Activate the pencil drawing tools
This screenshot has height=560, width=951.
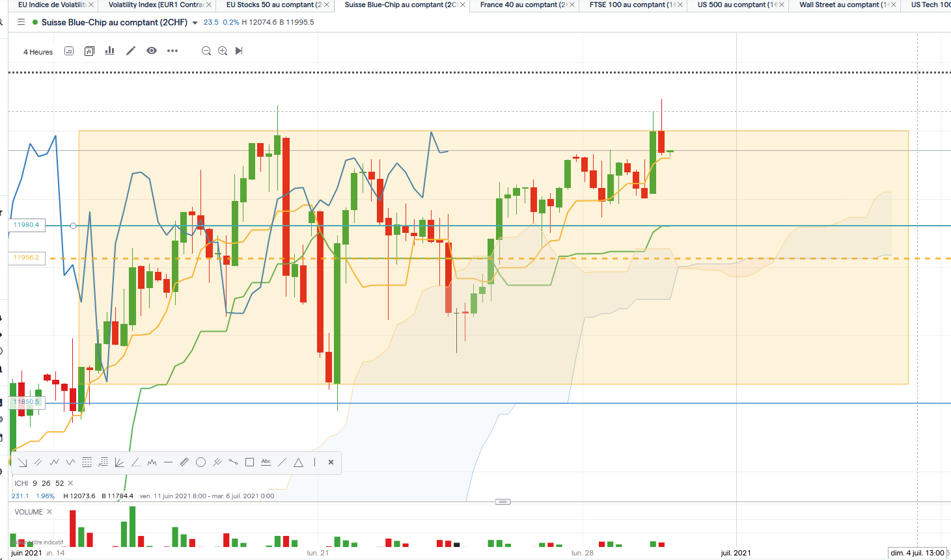pyautogui.click(x=131, y=51)
